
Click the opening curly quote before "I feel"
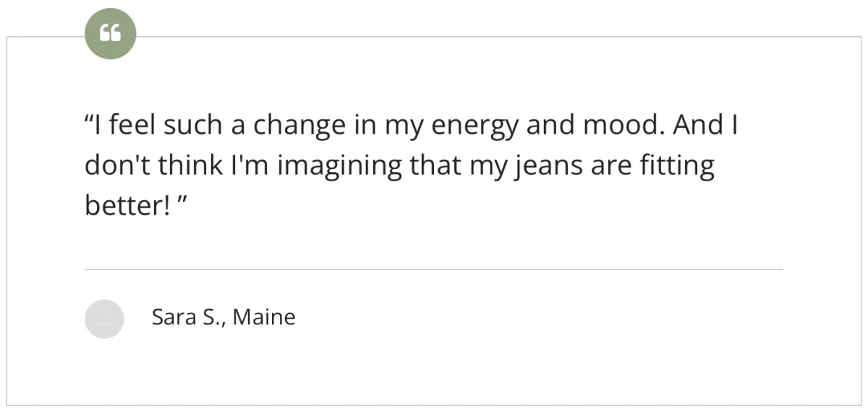[90, 120]
